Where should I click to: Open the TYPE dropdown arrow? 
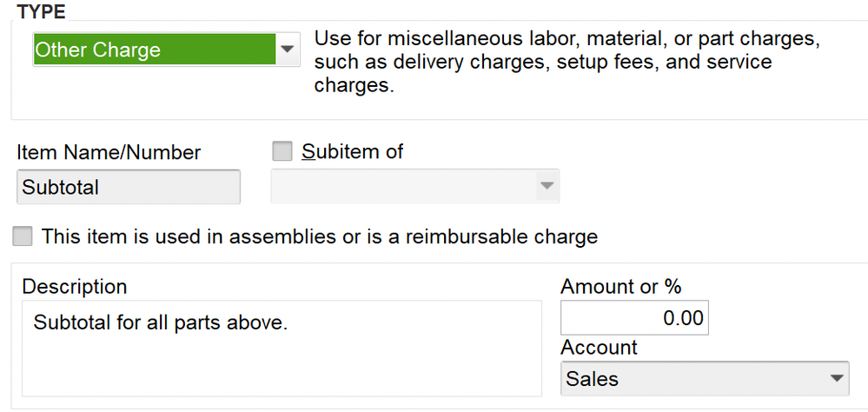[288, 50]
